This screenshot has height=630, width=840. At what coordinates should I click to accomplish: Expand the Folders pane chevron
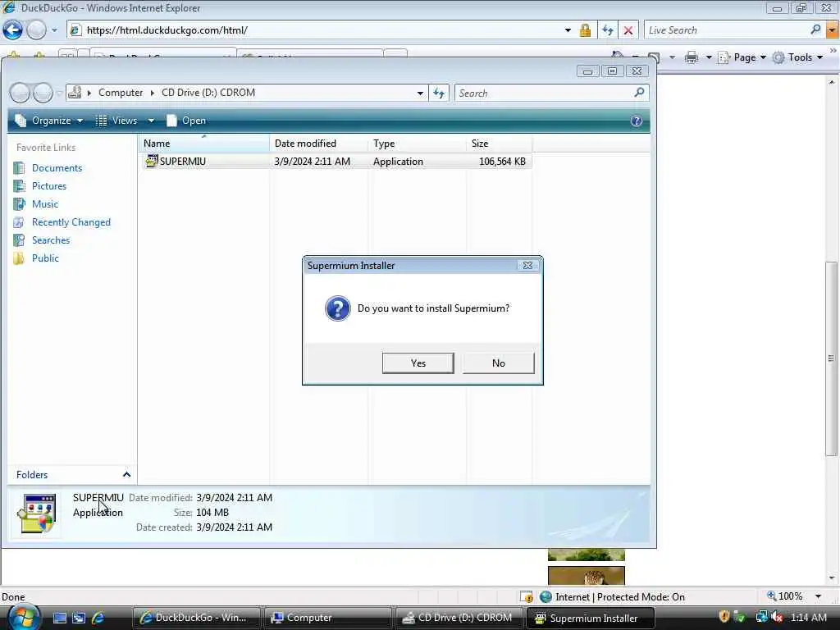(126, 475)
